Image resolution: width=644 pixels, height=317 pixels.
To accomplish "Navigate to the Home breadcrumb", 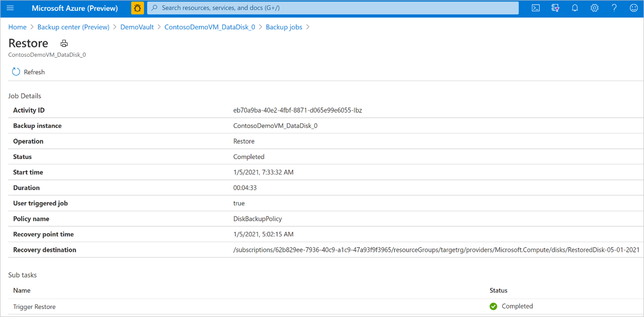I will point(17,27).
